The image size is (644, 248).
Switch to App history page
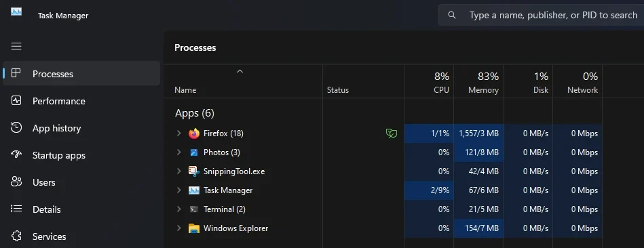[81, 128]
